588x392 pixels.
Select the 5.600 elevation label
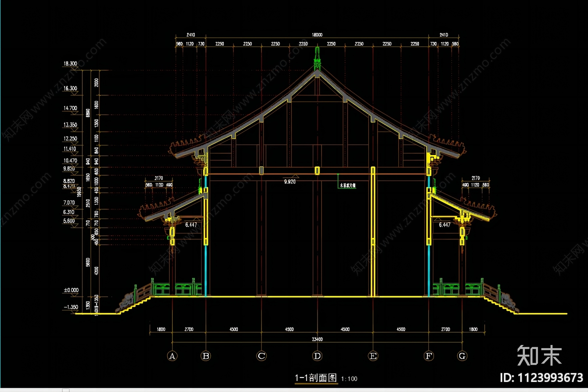[69, 221]
